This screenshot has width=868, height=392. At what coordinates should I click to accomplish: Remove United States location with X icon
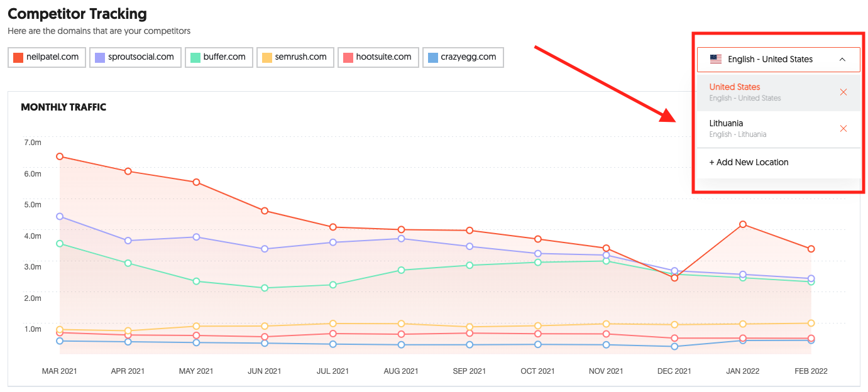coord(843,92)
